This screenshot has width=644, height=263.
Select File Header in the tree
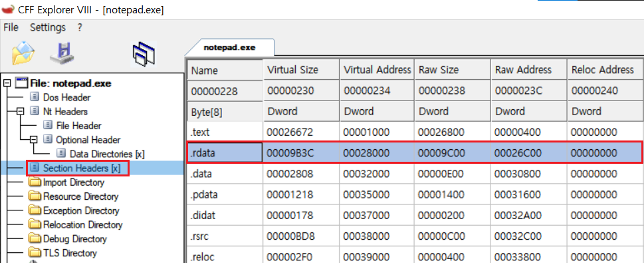(78, 126)
